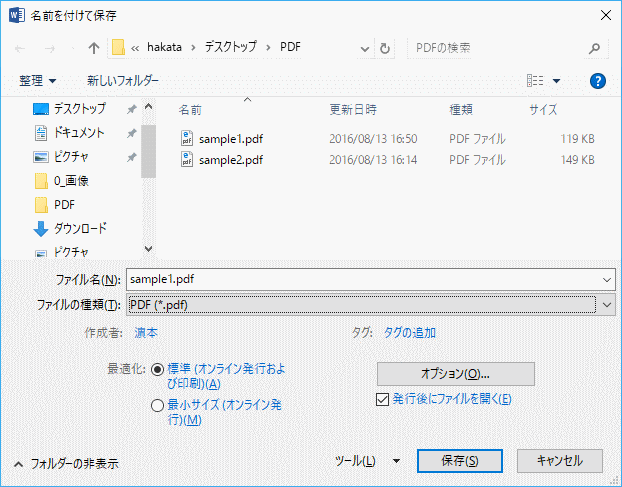Click the PDF breadcrumb segment
622x487 pixels.
[290, 47]
